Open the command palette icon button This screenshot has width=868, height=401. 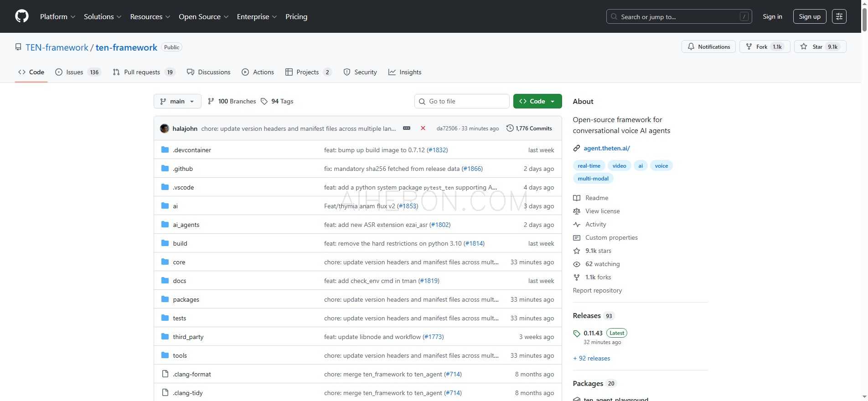839,16
